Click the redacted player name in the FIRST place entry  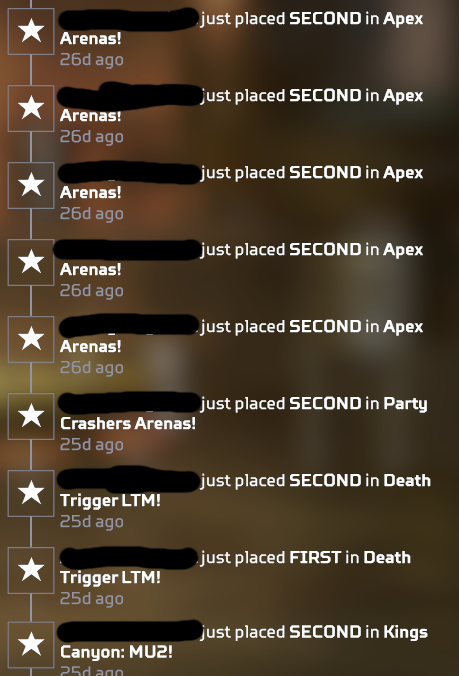point(129,558)
